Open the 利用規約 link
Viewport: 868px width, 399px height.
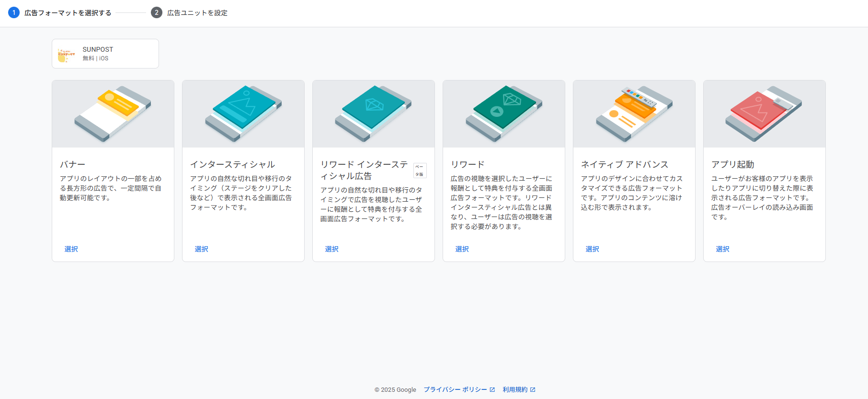(x=515, y=389)
